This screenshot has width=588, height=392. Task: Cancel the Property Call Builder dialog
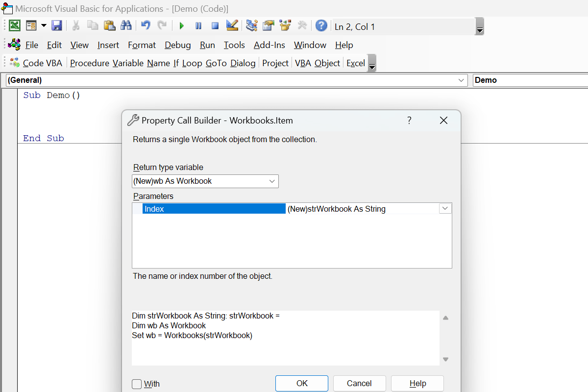click(x=360, y=384)
